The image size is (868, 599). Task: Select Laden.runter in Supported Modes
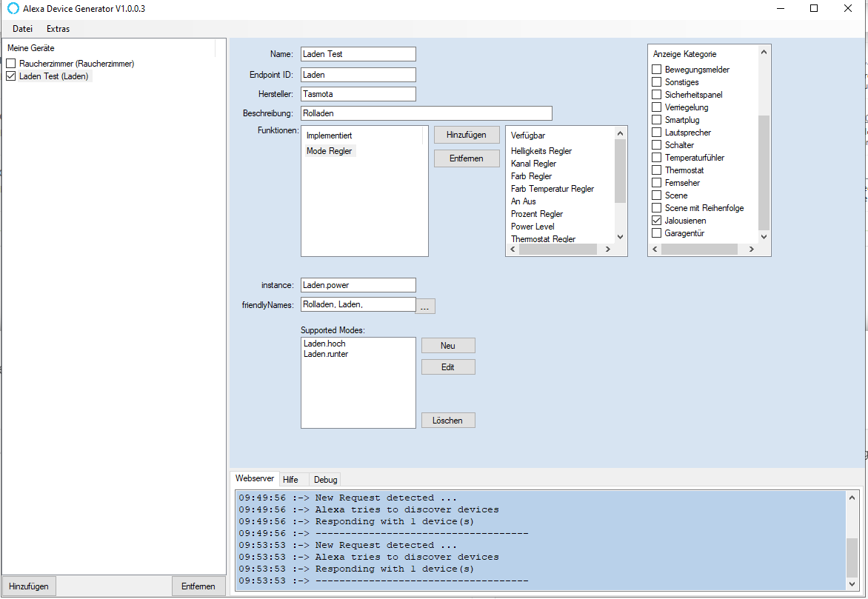coord(326,354)
